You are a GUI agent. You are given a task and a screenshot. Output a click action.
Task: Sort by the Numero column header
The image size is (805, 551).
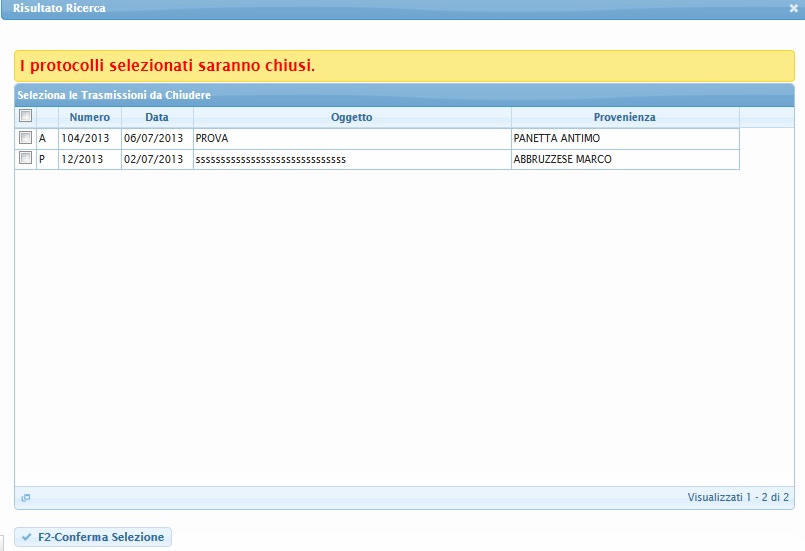click(x=90, y=117)
